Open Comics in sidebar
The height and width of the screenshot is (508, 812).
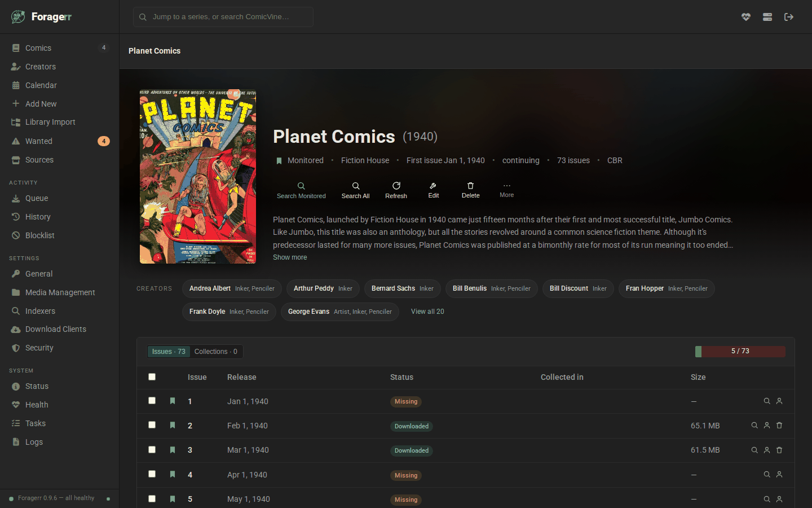pyautogui.click(x=59, y=48)
